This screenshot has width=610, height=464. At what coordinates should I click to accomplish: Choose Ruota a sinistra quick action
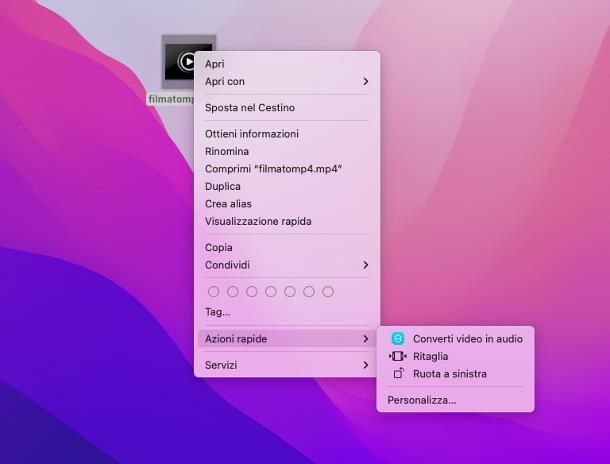(456, 374)
